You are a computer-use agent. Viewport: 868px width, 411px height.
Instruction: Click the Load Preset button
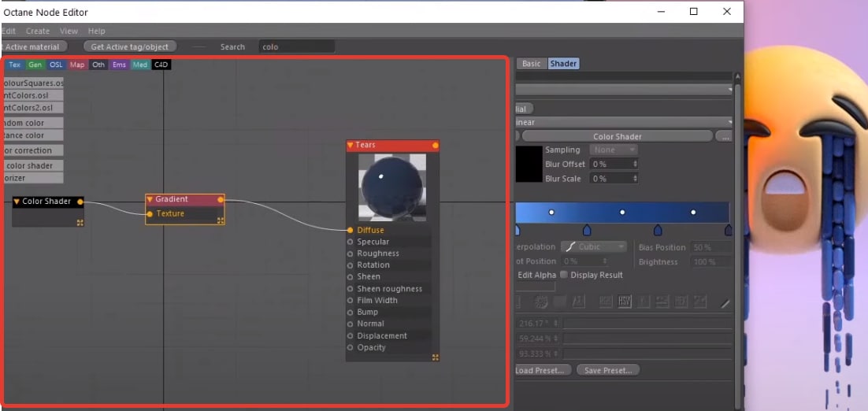click(x=543, y=370)
